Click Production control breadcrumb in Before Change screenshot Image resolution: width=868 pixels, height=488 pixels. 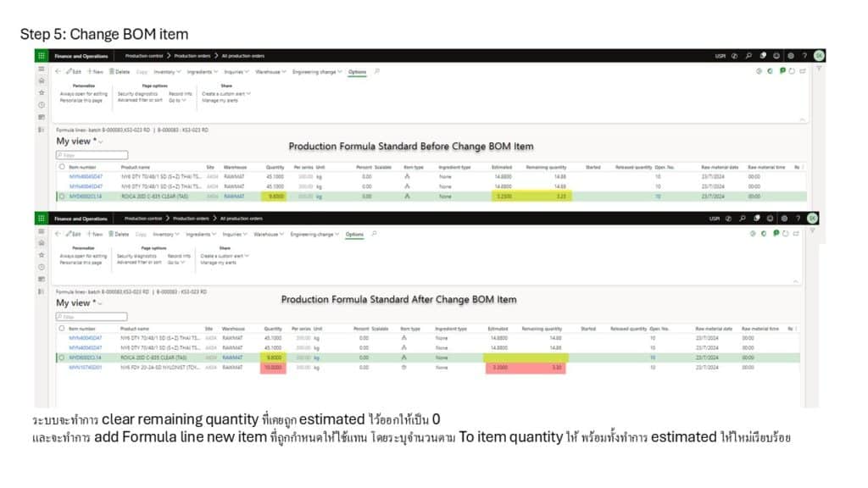144,56
